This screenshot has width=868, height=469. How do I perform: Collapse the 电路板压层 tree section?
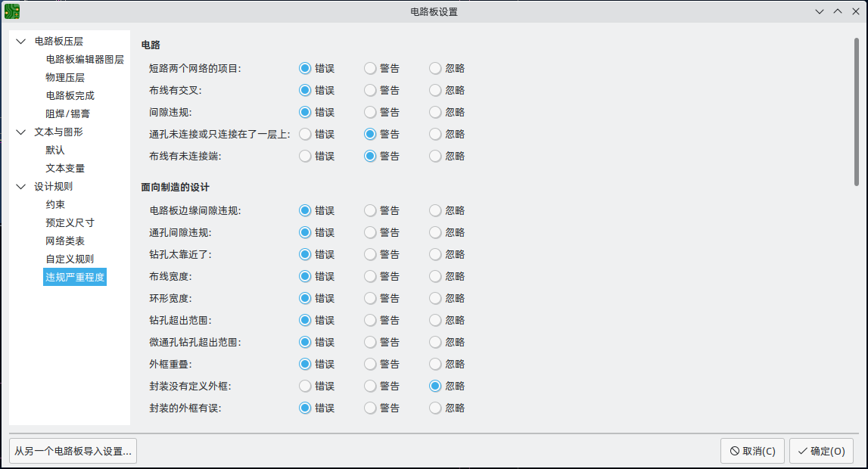click(21, 42)
